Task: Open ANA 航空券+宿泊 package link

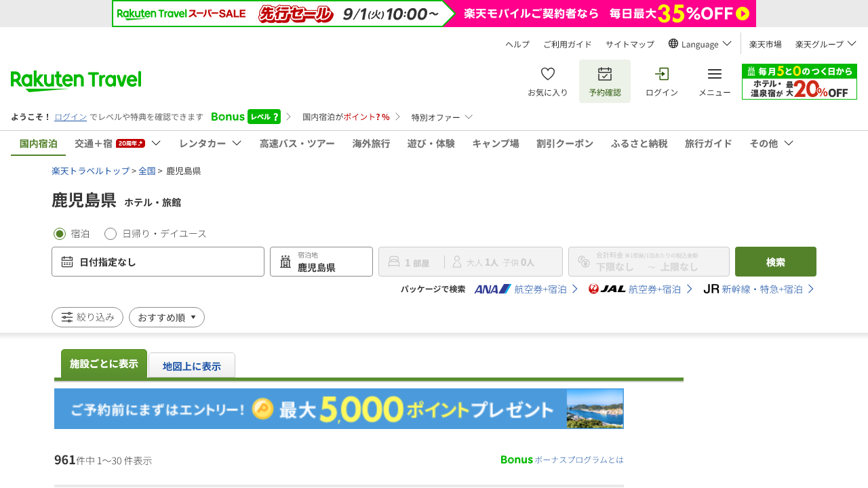Action: click(x=526, y=289)
